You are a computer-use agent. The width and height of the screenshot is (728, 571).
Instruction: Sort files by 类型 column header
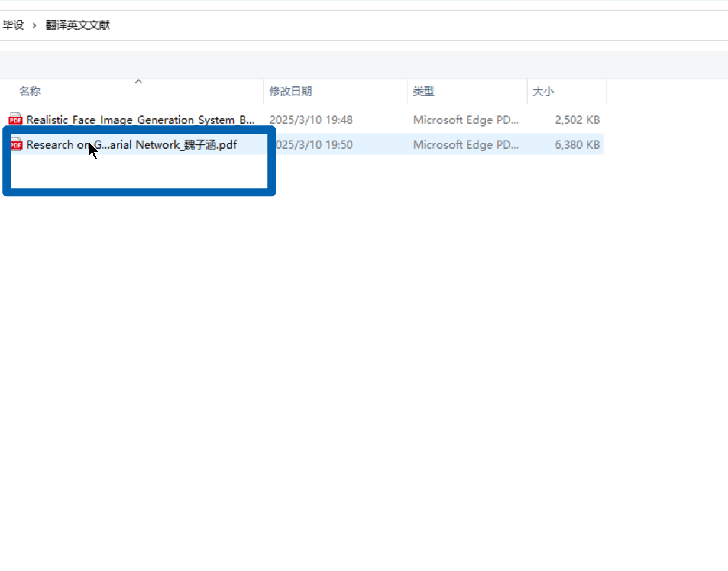(x=423, y=91)
